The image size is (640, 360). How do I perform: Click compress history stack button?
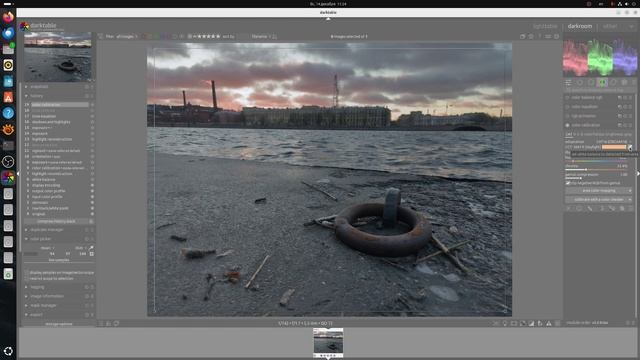[x=56, y=221]
